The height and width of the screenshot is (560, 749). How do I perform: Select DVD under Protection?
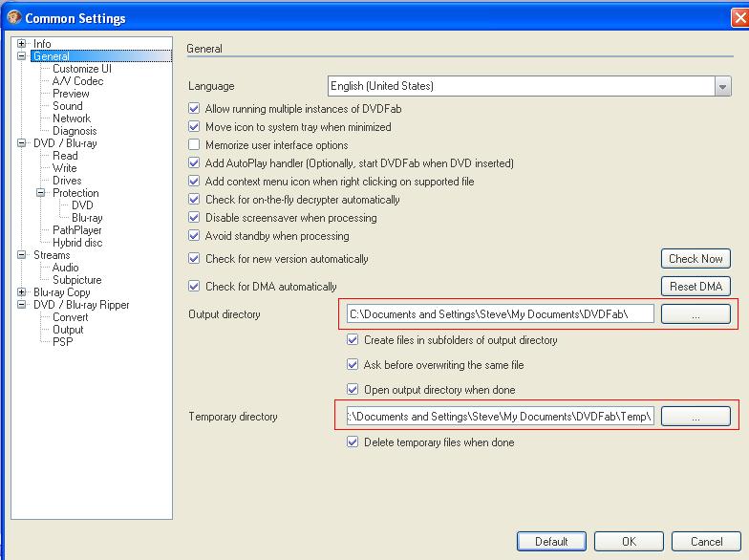[x=82, y=205]
